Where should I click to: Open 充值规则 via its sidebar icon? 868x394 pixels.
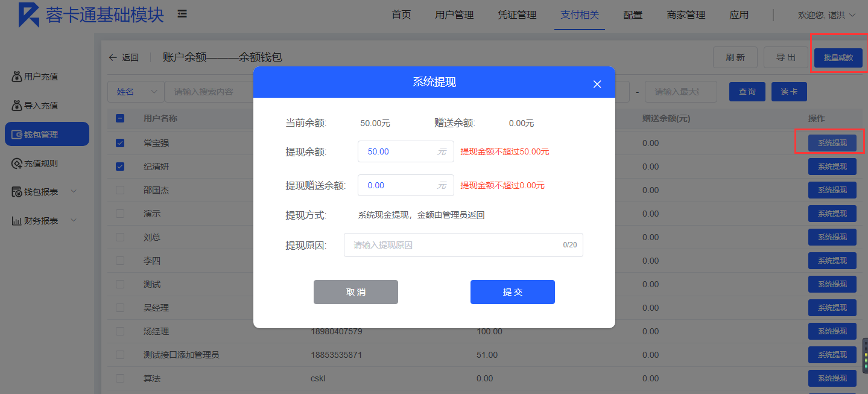17,164
